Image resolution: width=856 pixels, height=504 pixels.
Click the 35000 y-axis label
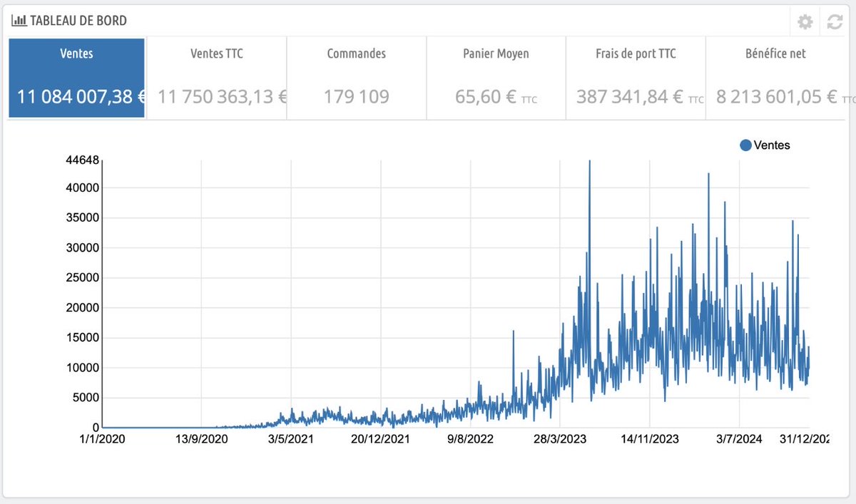coord(83,218)
